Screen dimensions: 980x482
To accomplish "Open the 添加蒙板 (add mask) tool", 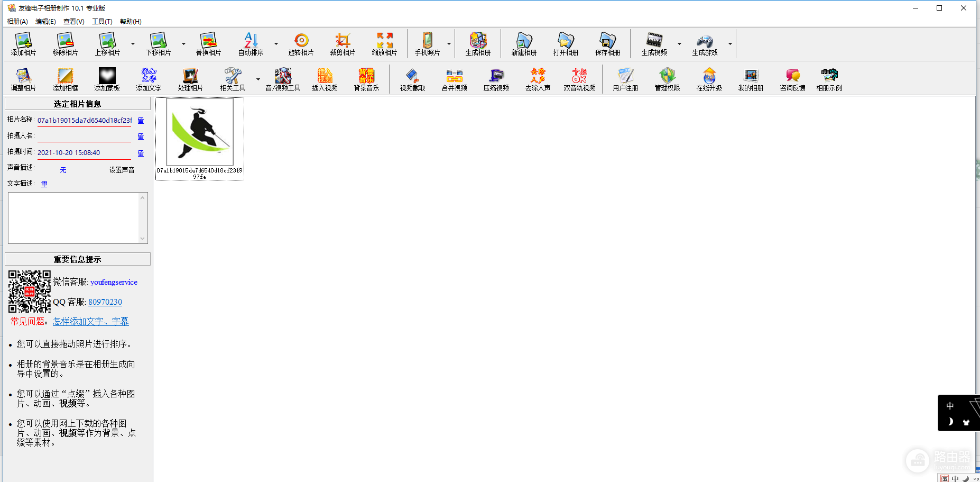I will [107, 79].
